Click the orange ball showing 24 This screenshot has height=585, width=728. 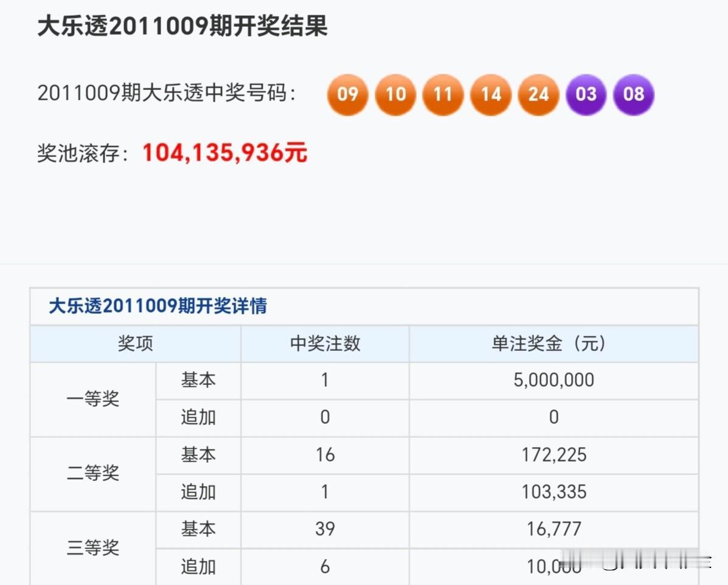coord(538,95)
